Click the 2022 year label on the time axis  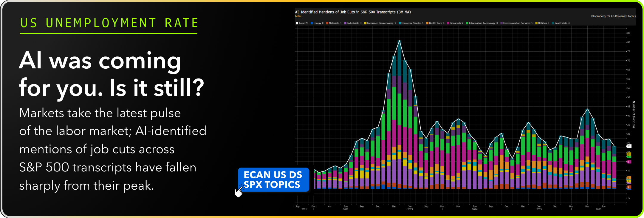[346, 209]
